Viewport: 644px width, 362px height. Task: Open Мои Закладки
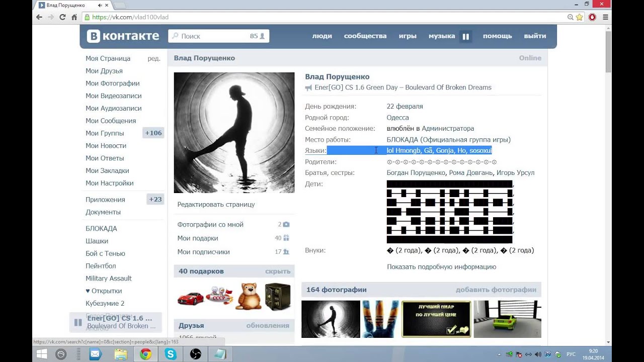[x=107, y=171]
